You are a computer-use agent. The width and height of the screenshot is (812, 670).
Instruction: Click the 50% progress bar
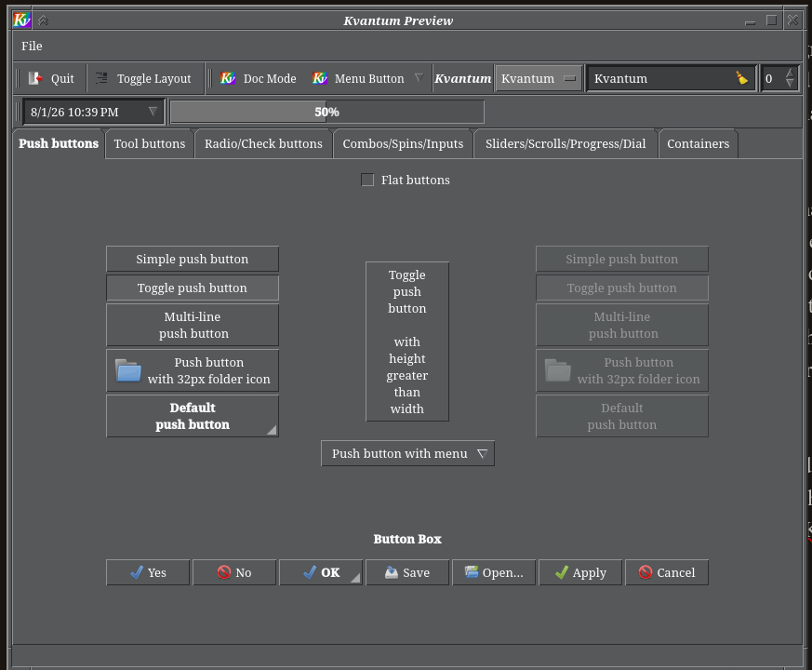[x=327, y=112]
